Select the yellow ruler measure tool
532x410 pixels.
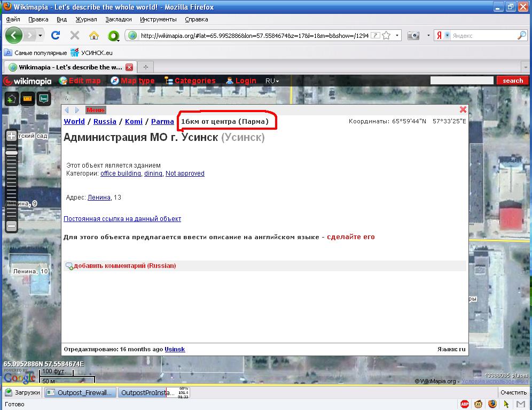click(x=27, y=99)
